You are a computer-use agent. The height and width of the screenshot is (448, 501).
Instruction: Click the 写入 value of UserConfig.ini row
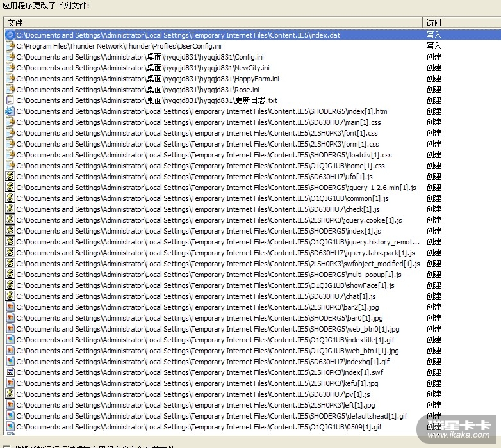pos(434,46)
